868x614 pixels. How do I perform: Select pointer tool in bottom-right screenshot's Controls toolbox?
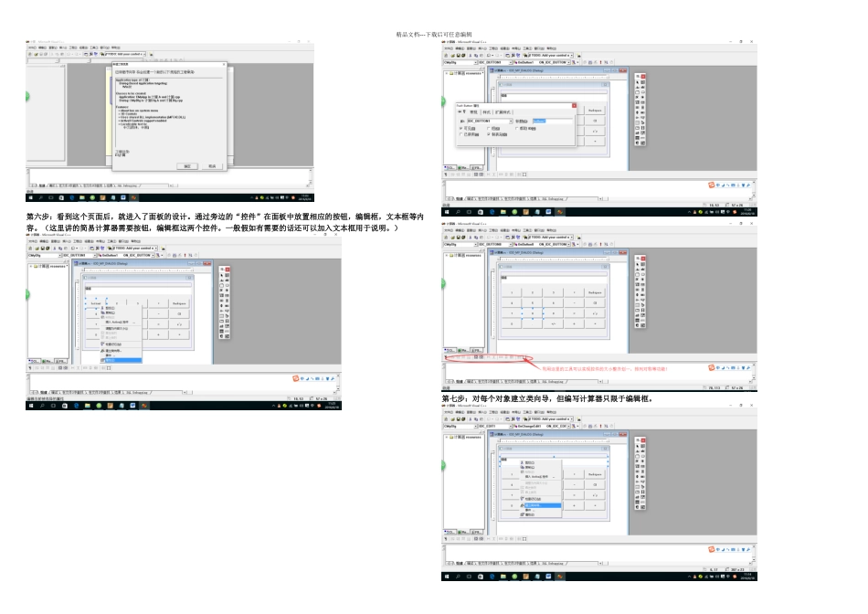point(638,446)
